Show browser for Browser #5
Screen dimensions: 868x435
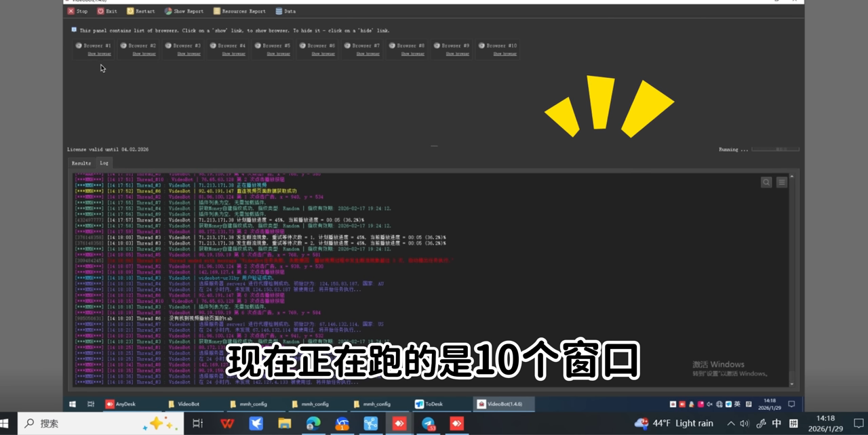pos(278,54)
